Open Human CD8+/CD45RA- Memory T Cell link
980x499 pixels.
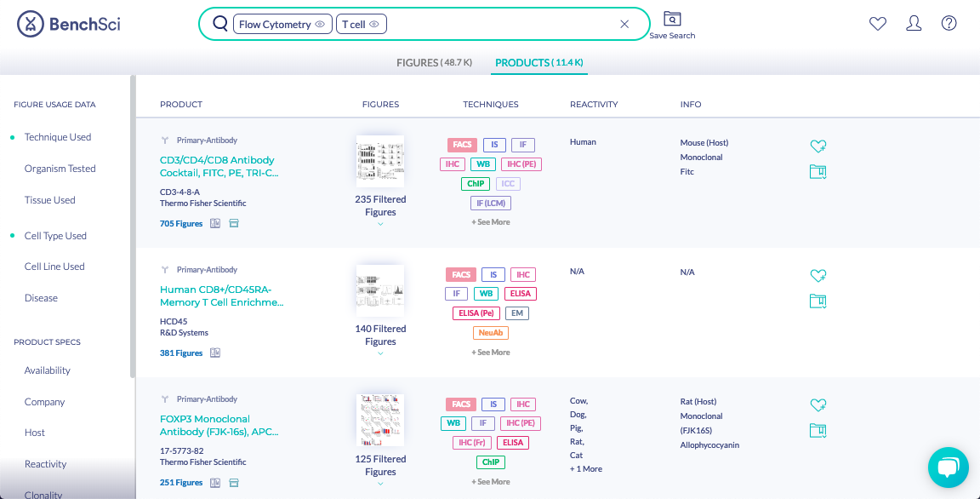(221, 295)
